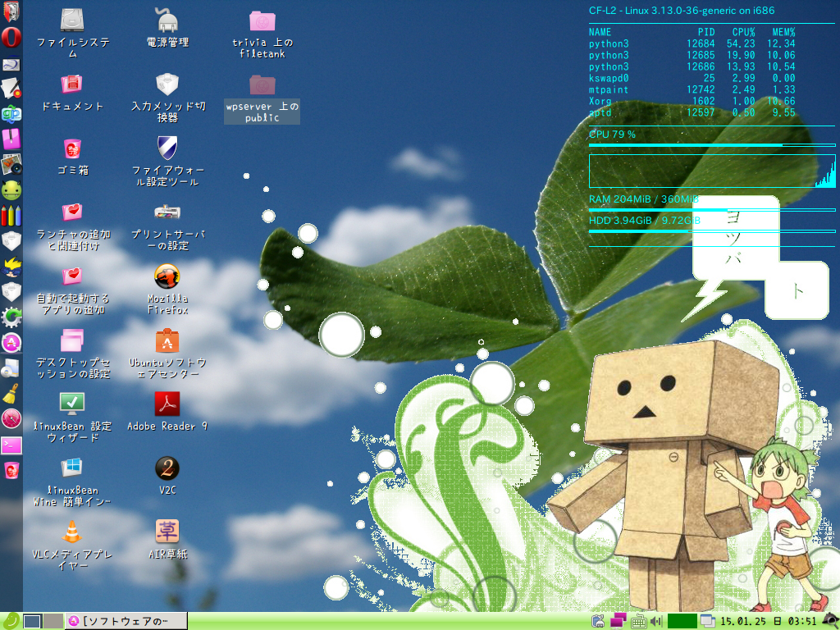Viewport: 840px width, 630px height.
Task: Launch the colored pencils paint app
Action: [x=11, y=216]
